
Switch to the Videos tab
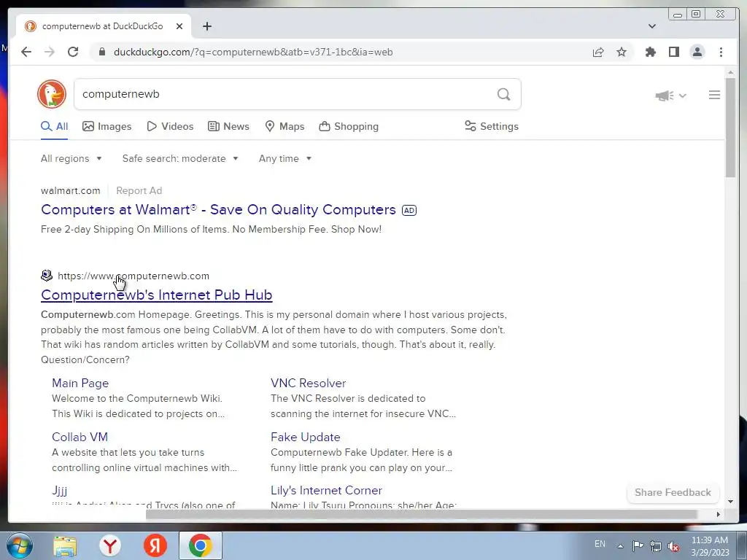pos(170,126)
